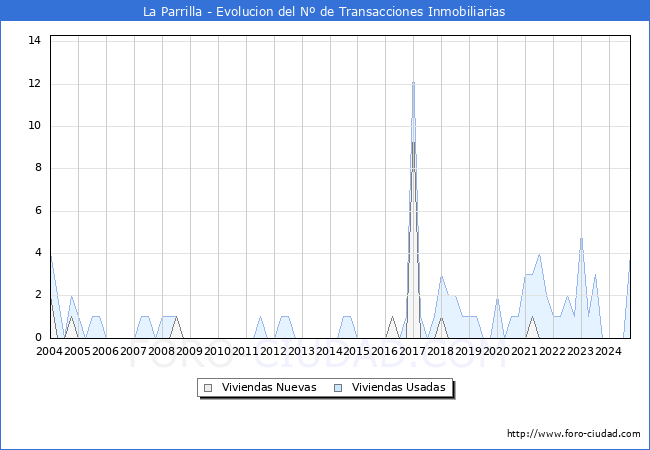Open the foro-ciudad.com URL text
Image resolution: width=650 pixels, height=450 pixels.
(574, 434)
